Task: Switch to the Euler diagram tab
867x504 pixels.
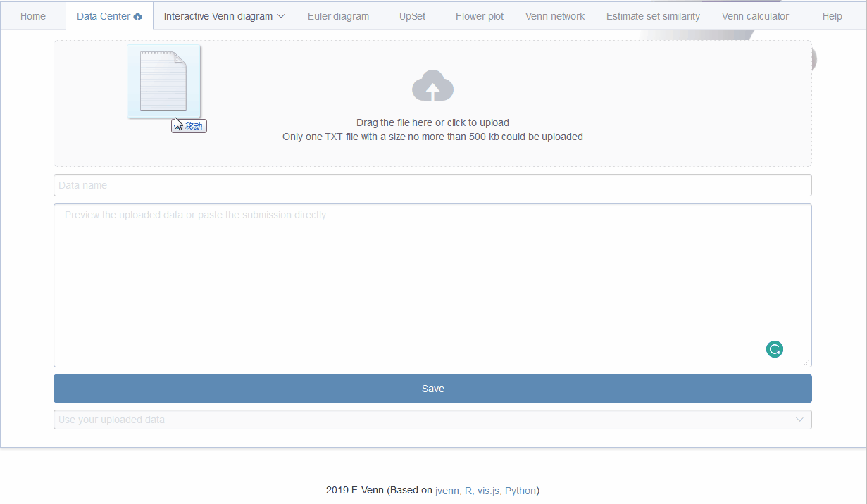Action: [338, 16]
